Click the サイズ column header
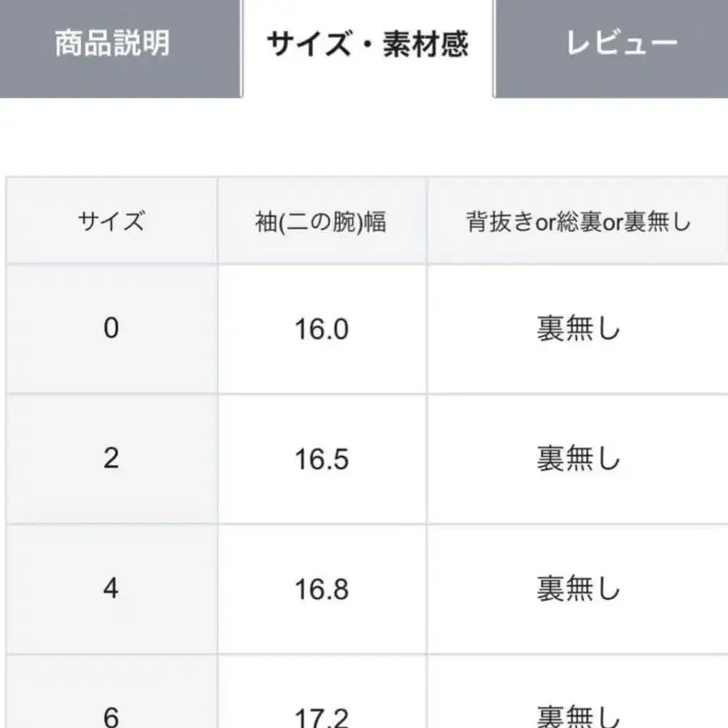 [111, 220]
